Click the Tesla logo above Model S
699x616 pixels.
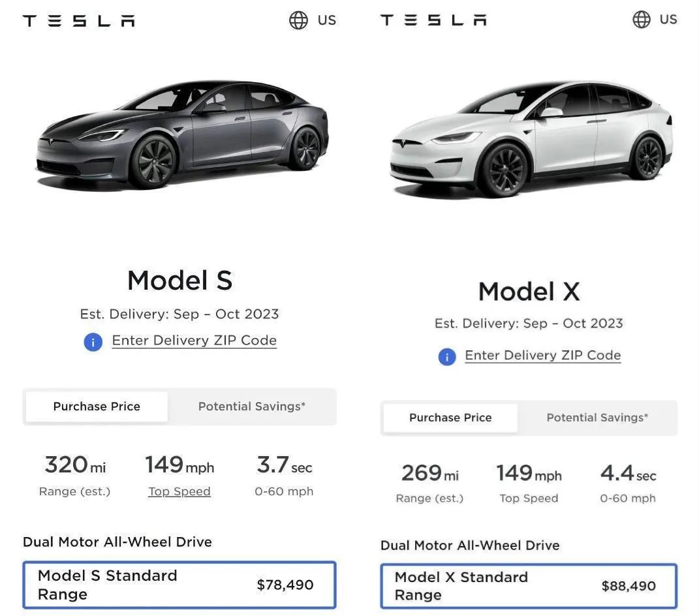pyautogui.click(x=78, y=20)
